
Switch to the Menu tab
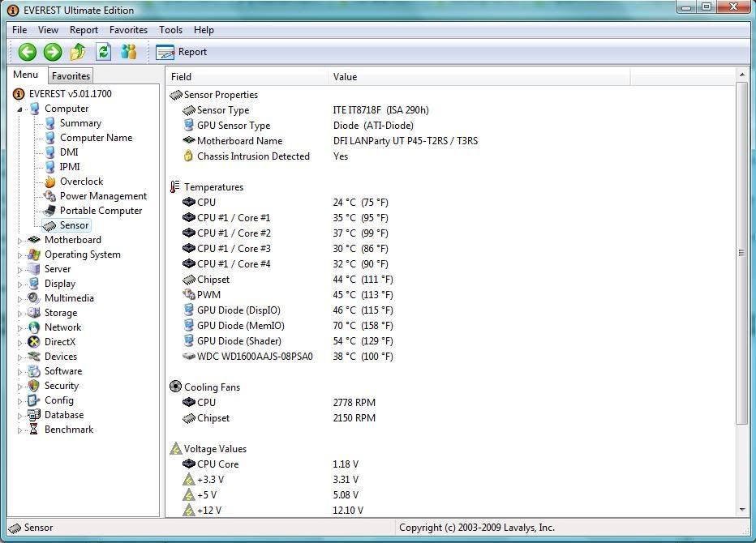(x=26, y=75)
